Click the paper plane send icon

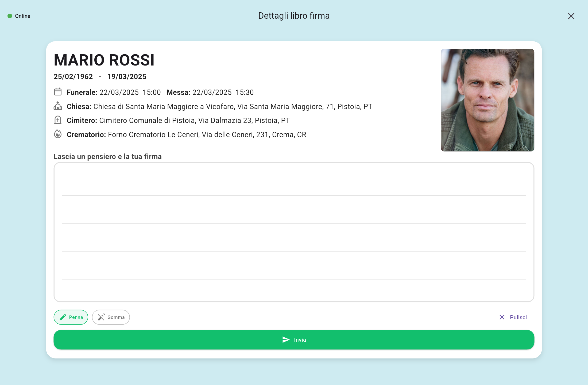[x=286, y=340]
